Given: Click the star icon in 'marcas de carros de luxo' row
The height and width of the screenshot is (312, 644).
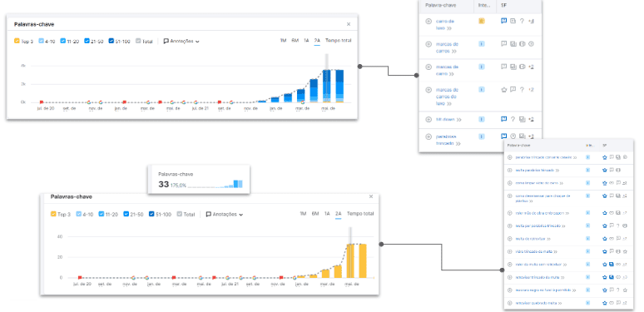Looking at the screenshot, I should coord(504,90).
